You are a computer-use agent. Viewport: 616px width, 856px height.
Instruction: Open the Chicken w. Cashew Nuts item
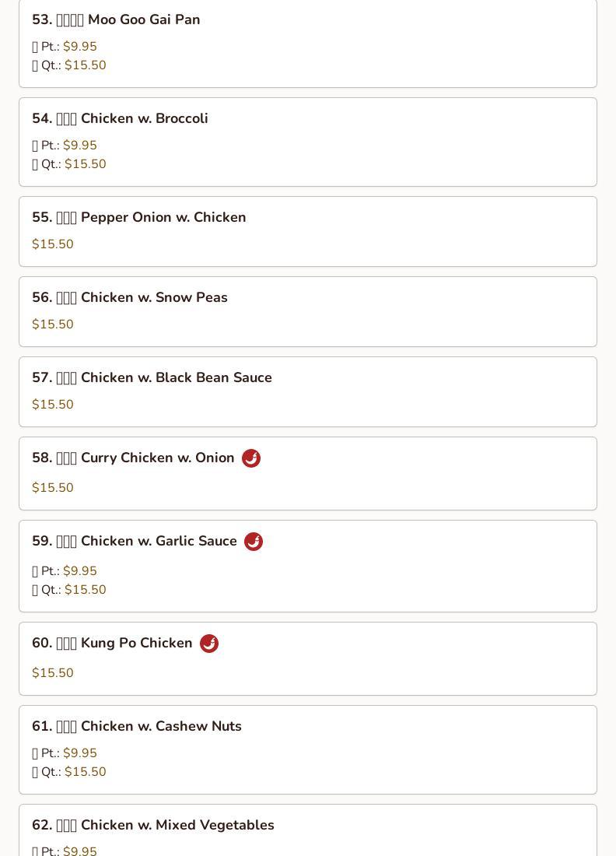(308, 750)
